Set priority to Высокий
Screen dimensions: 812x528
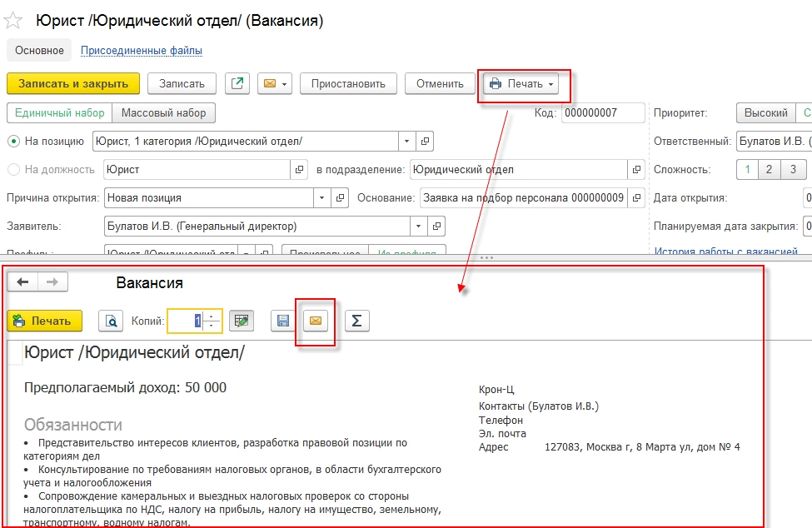tap(765, 113)
